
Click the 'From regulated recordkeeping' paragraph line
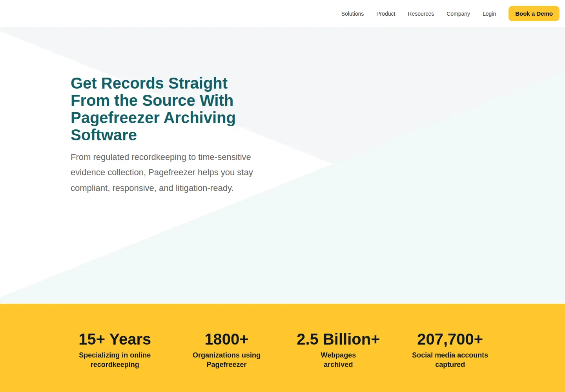160,157
